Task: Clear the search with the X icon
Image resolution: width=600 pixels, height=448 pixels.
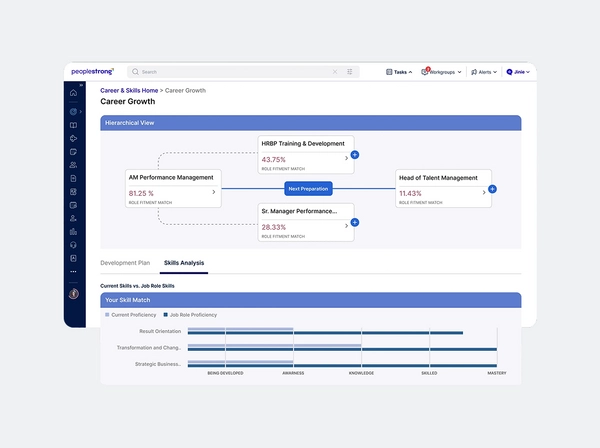Action: coord(335,72)
